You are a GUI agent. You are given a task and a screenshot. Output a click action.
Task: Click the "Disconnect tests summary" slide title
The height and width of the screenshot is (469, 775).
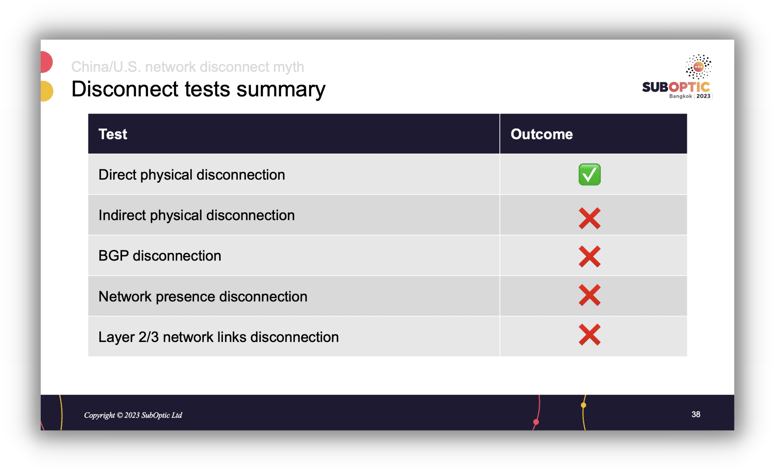[198, 90]
